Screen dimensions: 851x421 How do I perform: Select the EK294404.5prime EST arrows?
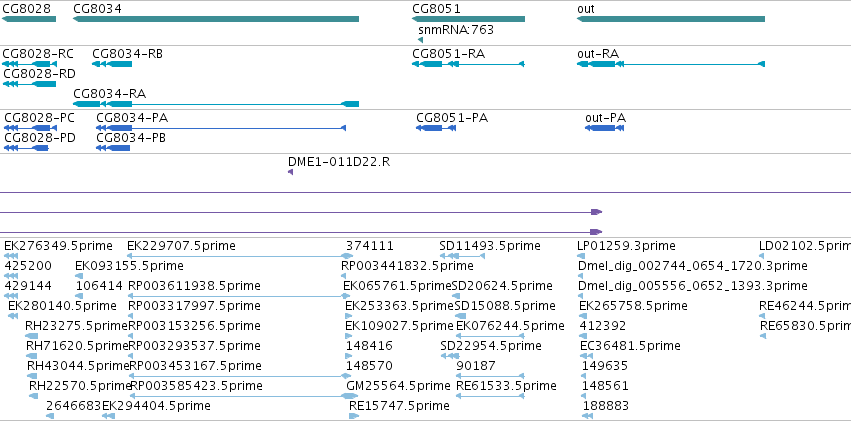(x=108, y=416)
